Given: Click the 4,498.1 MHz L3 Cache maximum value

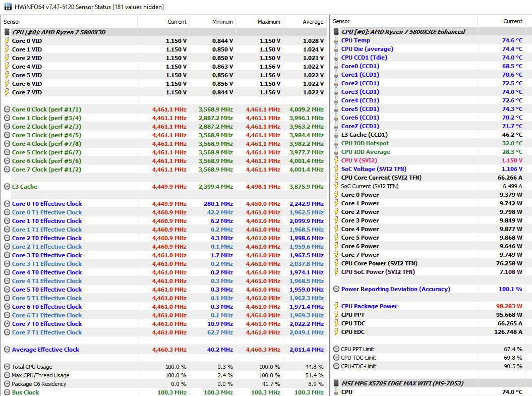Looking at the screenshot, I should (263, 186).
